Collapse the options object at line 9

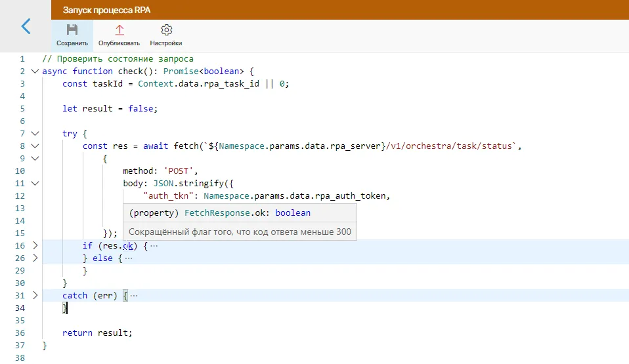(35, 158)
